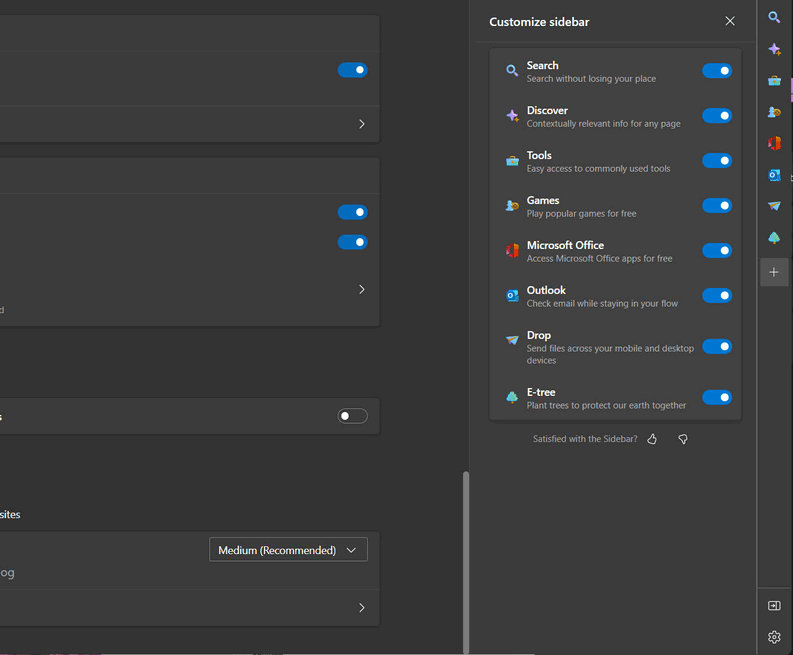Open Drop paper plane icon in sidebar strip
Screen dimensions: 793x655
click(x=774, y=206)
